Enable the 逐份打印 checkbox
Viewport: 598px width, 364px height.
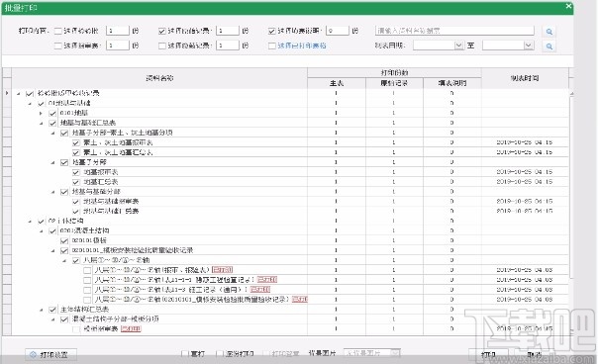(219, 354)
